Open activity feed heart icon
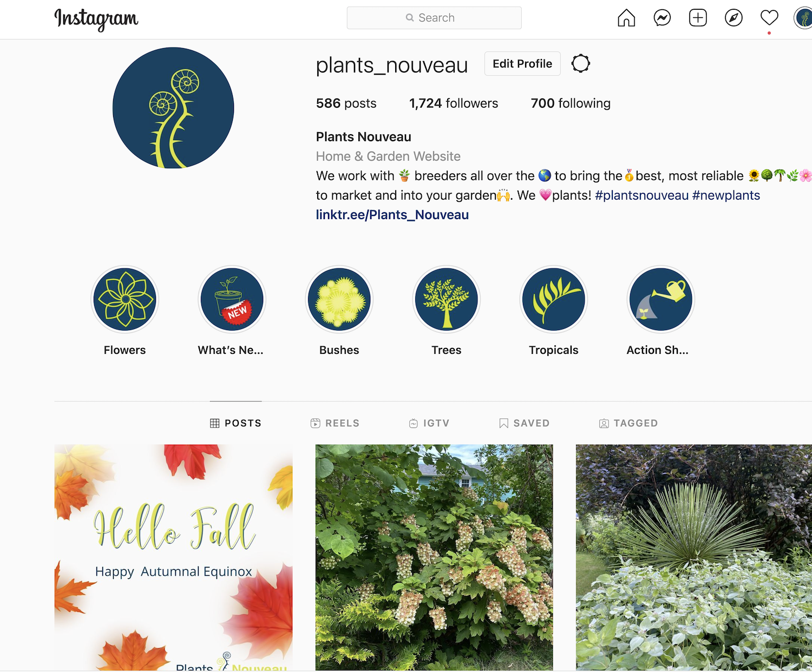Viewport: 812px width, 672px height. [769, 18]
